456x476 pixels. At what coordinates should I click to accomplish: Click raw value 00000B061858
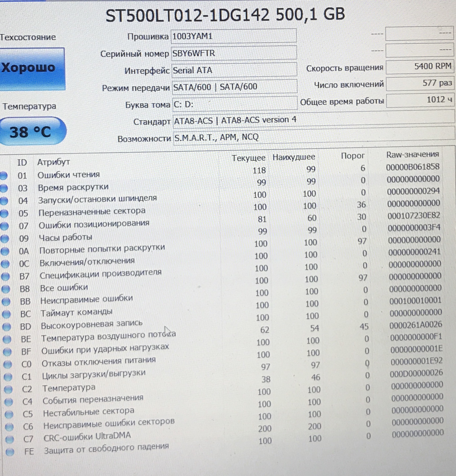point(413,167)
